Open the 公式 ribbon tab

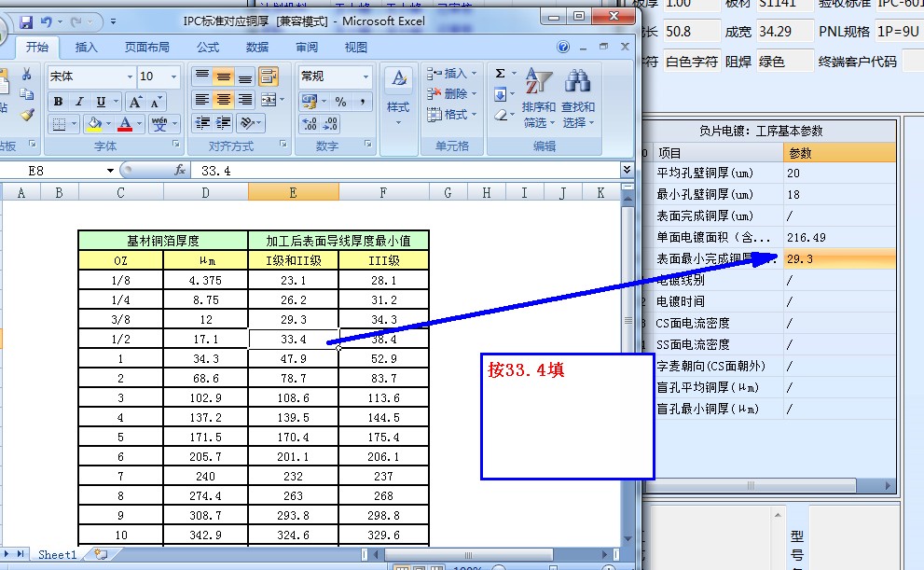point(207,48)
